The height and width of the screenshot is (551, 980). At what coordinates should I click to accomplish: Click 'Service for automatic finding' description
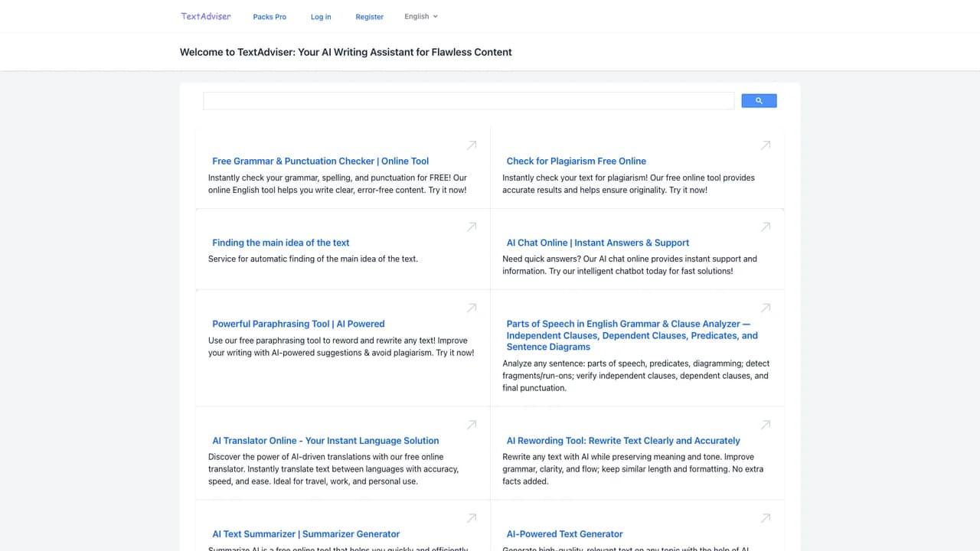click(313, 259)
